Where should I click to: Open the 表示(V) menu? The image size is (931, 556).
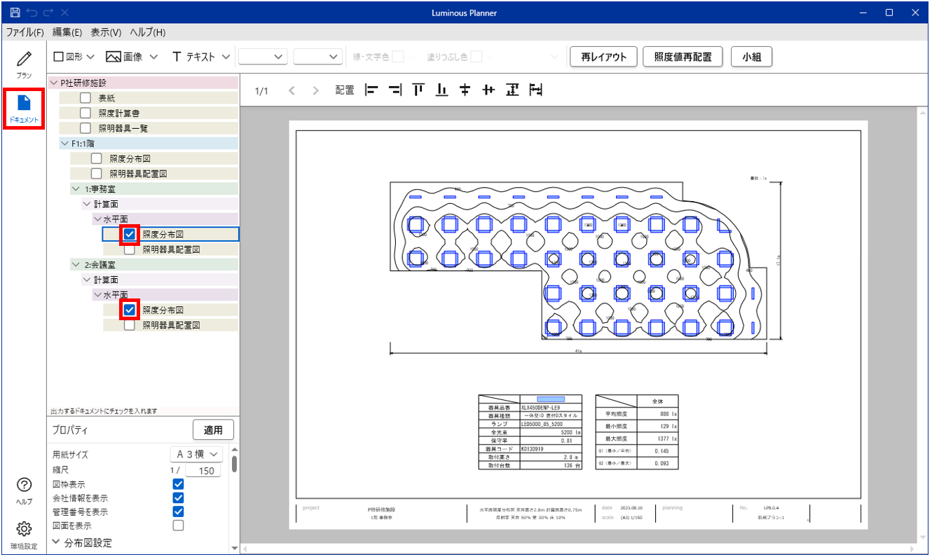point(106,32)
